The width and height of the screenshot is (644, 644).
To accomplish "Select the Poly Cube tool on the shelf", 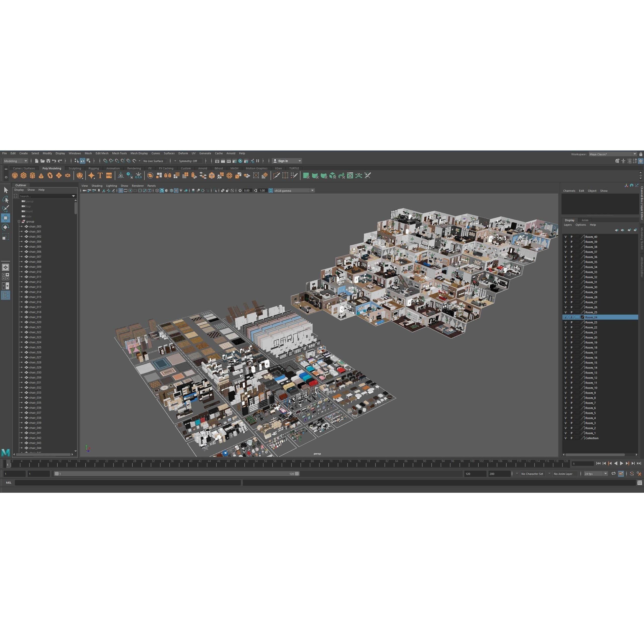I will coord(23,176).
